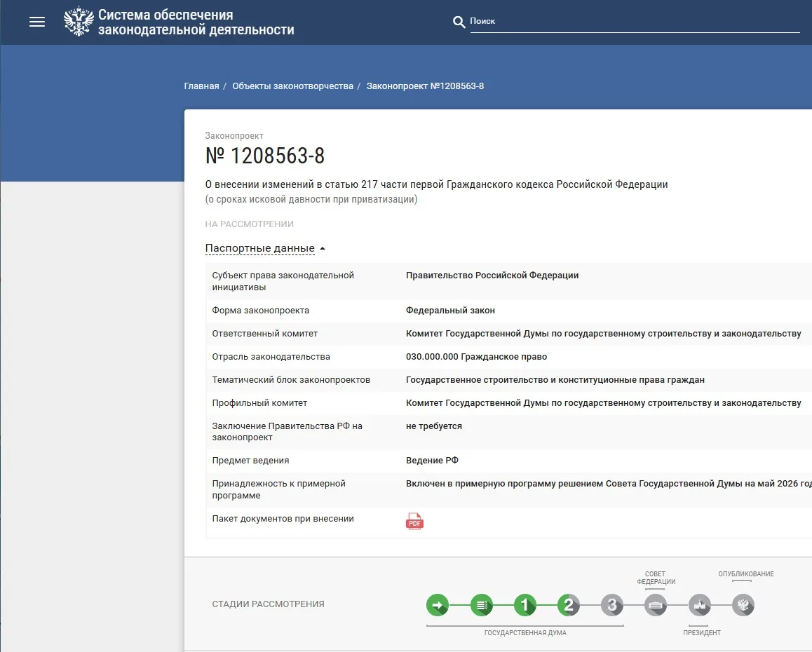Screen dimensions: 812x652
Task: Click the Включен в примерную программу text
Action: [609, 484]
